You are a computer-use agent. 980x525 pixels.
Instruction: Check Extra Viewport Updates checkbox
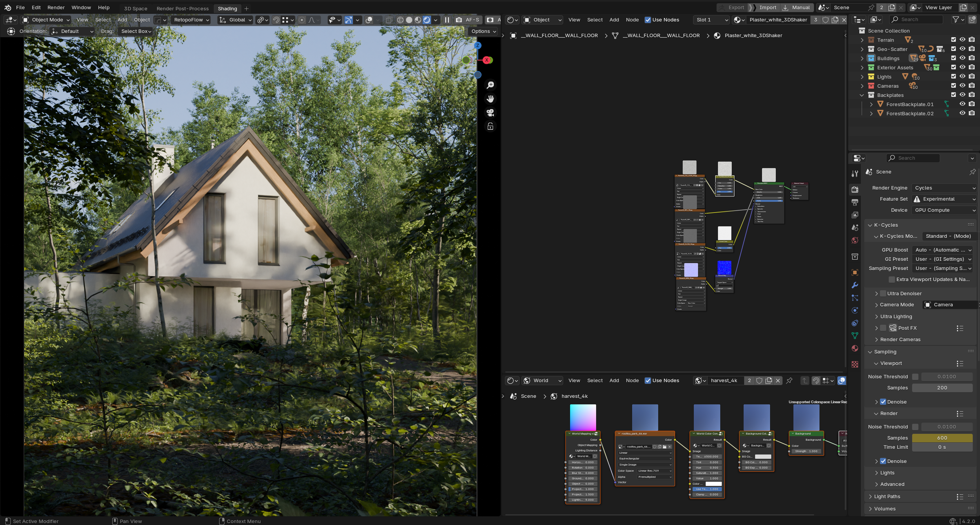[892, 279]
